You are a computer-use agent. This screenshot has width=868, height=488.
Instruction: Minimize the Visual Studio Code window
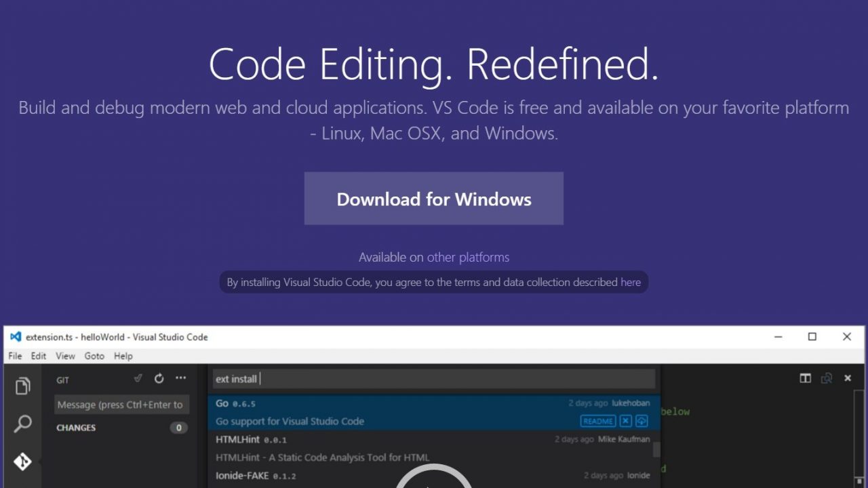coord(778,337)
